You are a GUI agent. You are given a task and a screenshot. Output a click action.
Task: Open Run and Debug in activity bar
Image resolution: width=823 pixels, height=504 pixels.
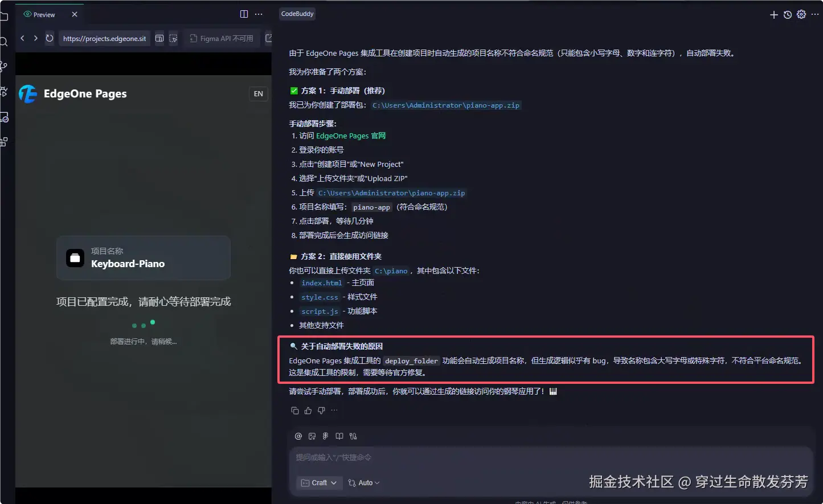coord(3,92)
